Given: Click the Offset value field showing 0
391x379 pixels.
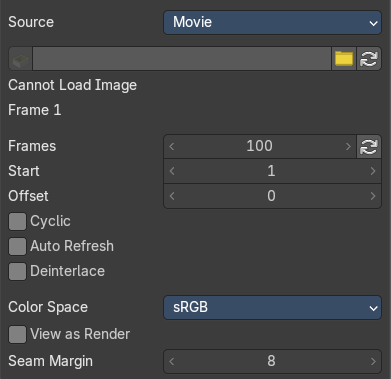Looking at the screenshot, I should click(272, 196).
